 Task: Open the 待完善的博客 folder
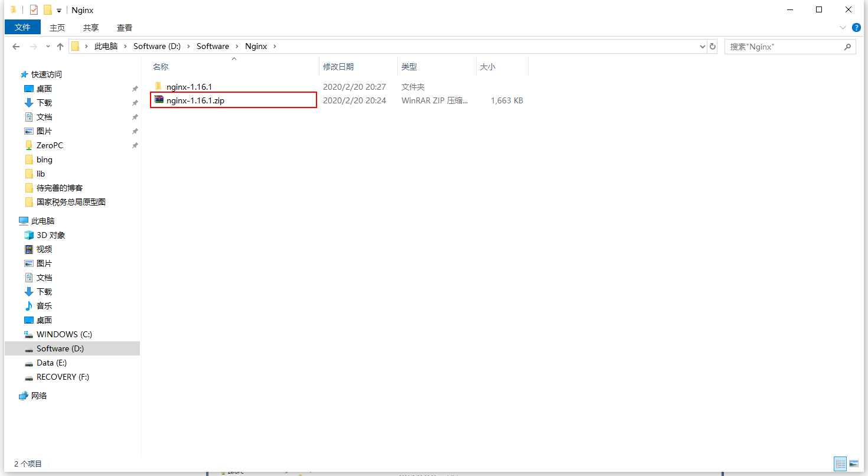[x=60, y=188]
